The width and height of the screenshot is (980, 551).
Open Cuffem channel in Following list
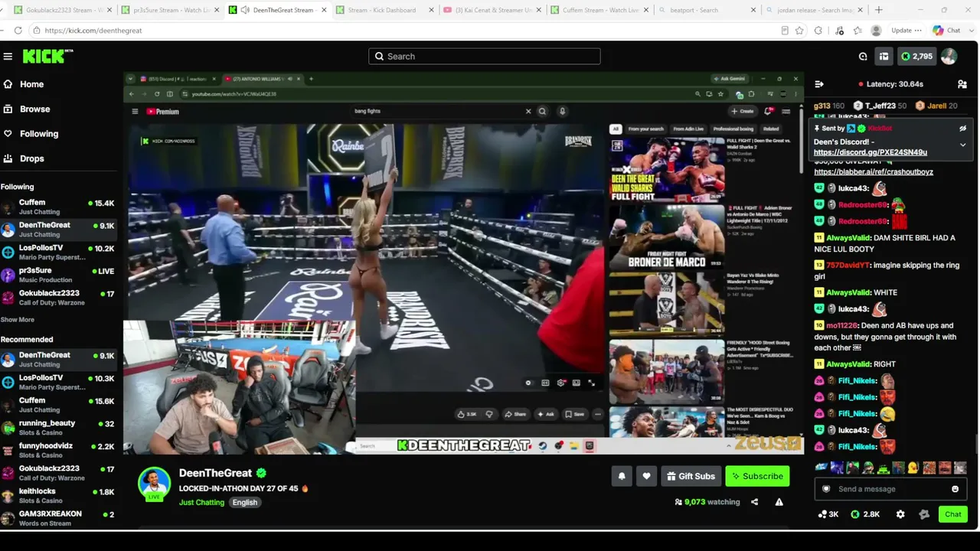60,207
